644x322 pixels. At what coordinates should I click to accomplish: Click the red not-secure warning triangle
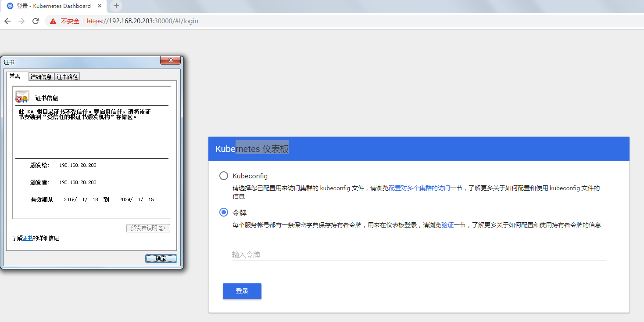coord(53,21)
